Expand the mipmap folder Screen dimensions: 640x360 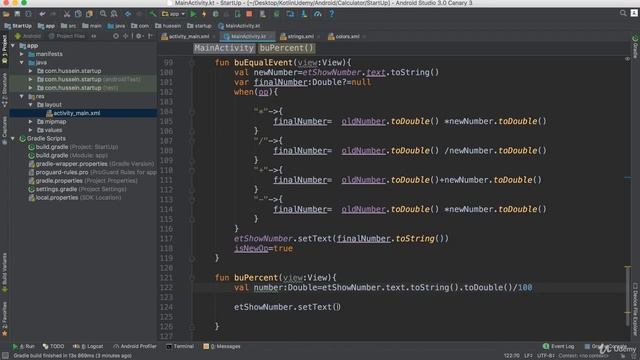[x=30, y=122]
